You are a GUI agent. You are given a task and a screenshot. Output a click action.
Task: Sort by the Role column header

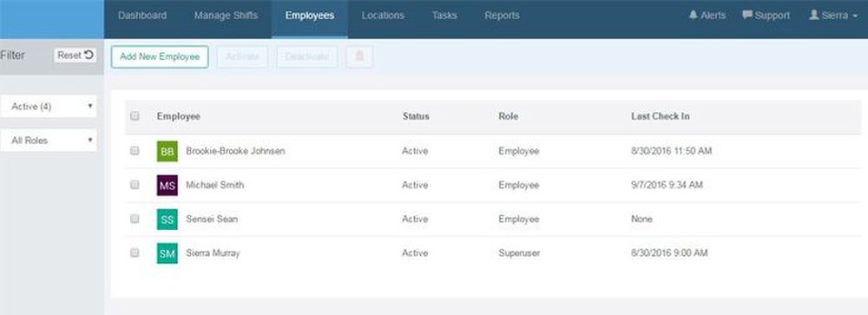[508, 116]
